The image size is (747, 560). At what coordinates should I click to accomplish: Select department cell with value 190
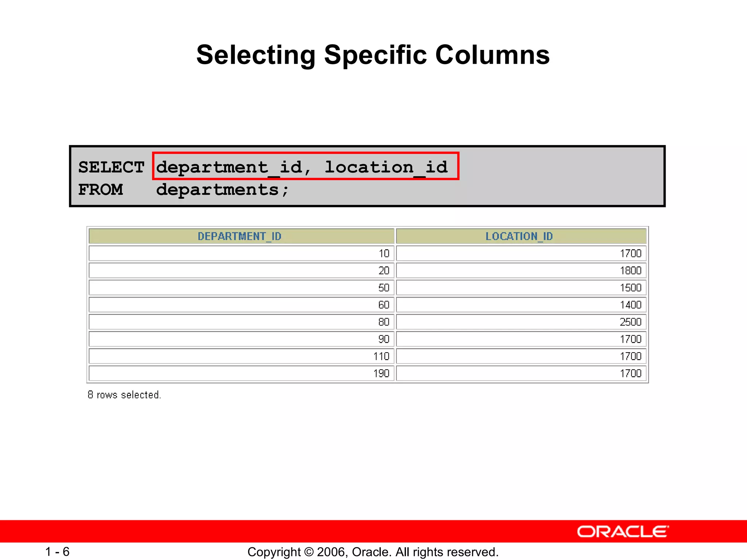[381, 373]
